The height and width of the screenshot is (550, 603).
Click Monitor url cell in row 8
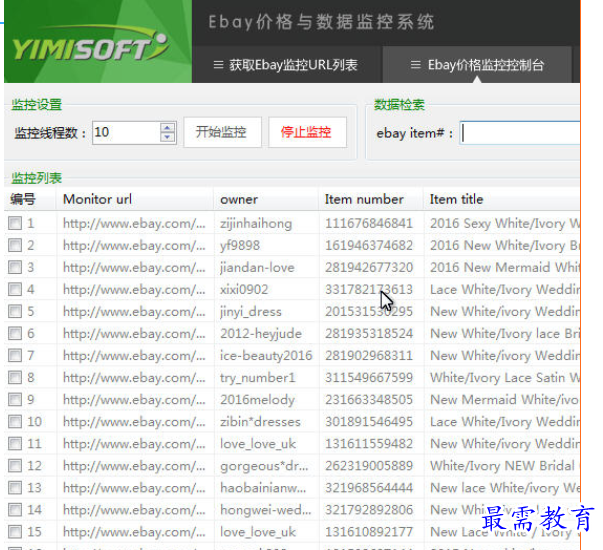[134, 377]
